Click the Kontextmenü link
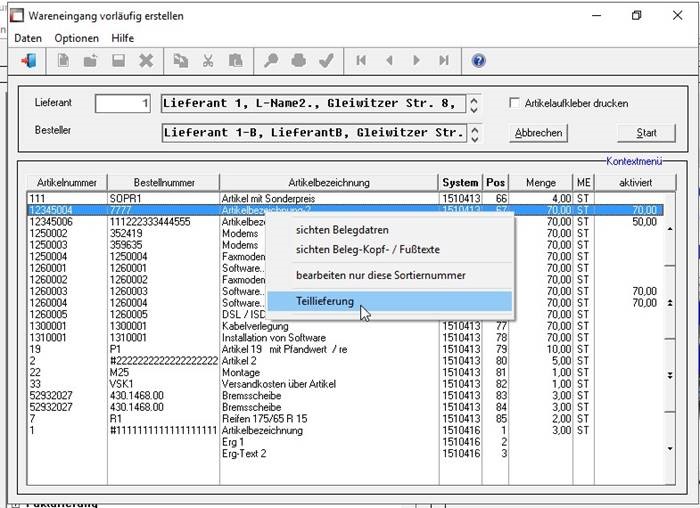 pos(633,161)
